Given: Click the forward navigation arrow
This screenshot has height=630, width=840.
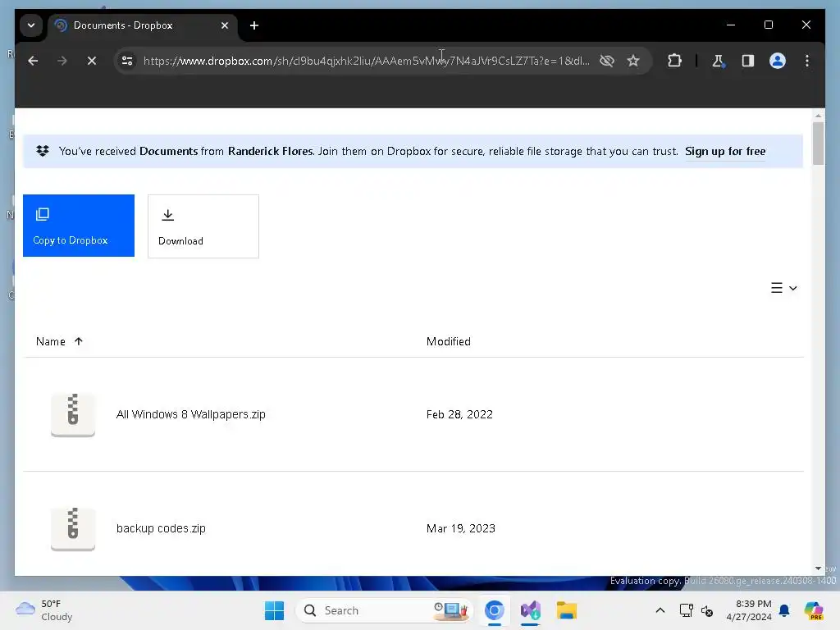Looking at the screenshot, I should pyautogui.click(x=62, y=61).
